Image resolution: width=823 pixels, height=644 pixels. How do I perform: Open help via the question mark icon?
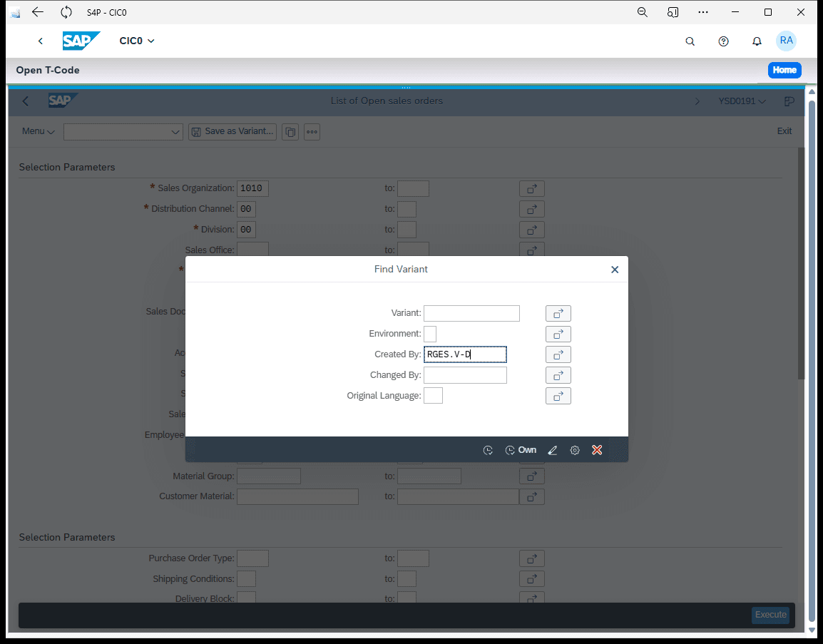723,41
